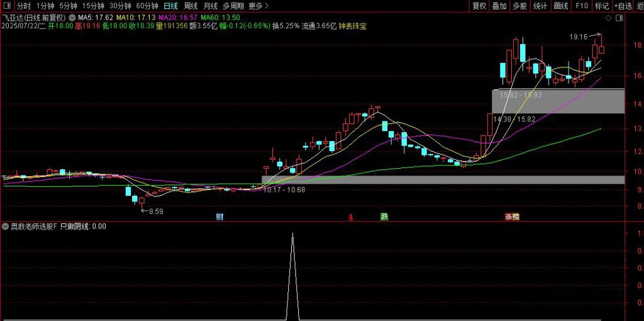644x321 pixels.
Task: Add stock via +自选 button
Action: (622, 6)
